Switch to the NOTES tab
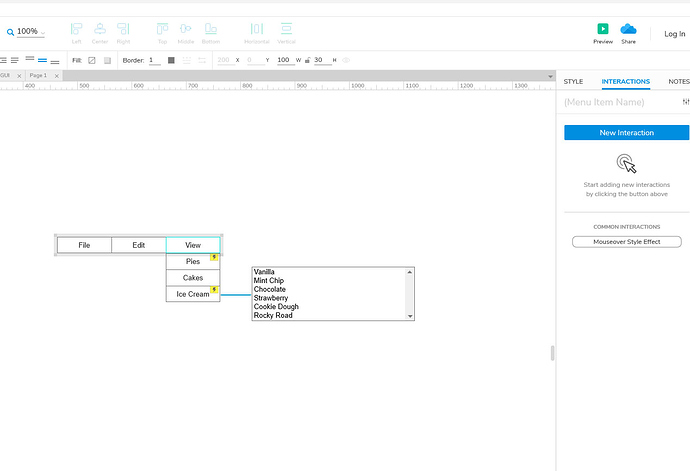The height and width of the screenshot is (471, 690). pyautogui.click(x=679, y=81)
